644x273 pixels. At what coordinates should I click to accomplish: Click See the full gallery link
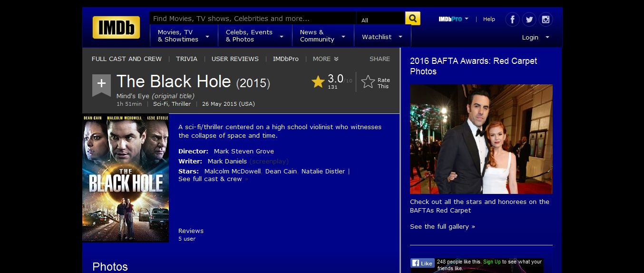[442, 227]
